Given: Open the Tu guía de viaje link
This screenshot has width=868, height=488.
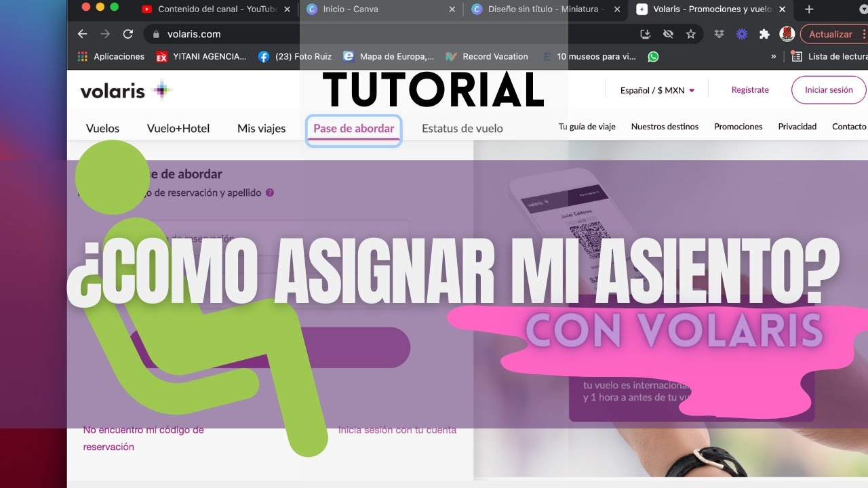Looking at the screenshot, I should coord(587,127).
